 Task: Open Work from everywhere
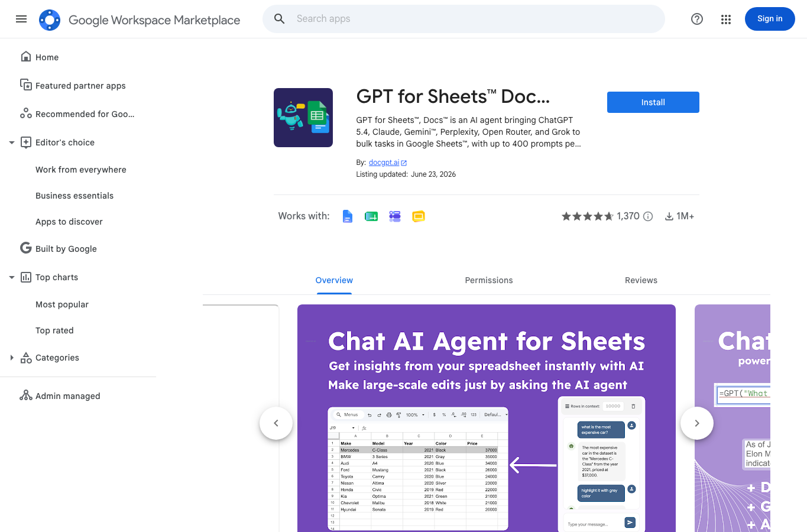[81, 170]
